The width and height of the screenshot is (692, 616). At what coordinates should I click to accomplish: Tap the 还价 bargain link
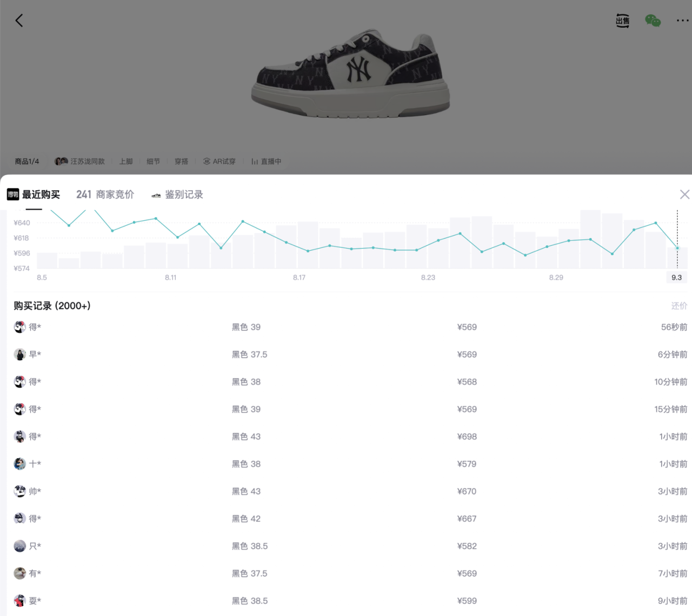(x=679, y=306)
